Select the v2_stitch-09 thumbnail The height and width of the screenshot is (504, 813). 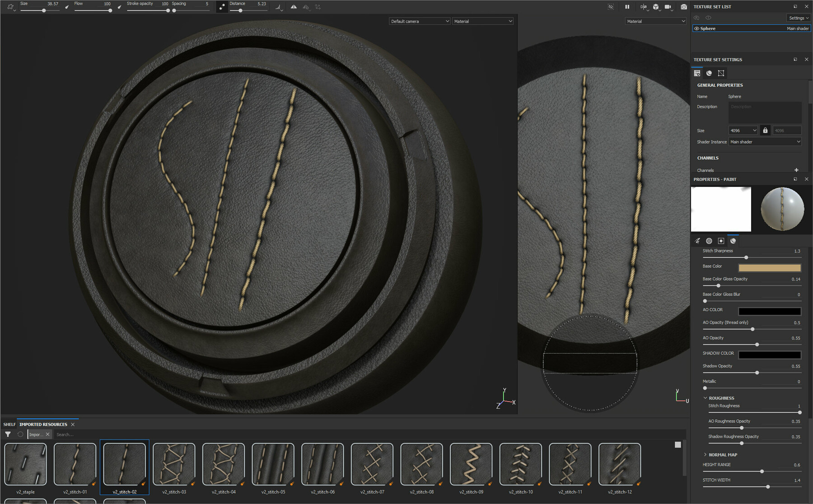(x=471, y=464)
